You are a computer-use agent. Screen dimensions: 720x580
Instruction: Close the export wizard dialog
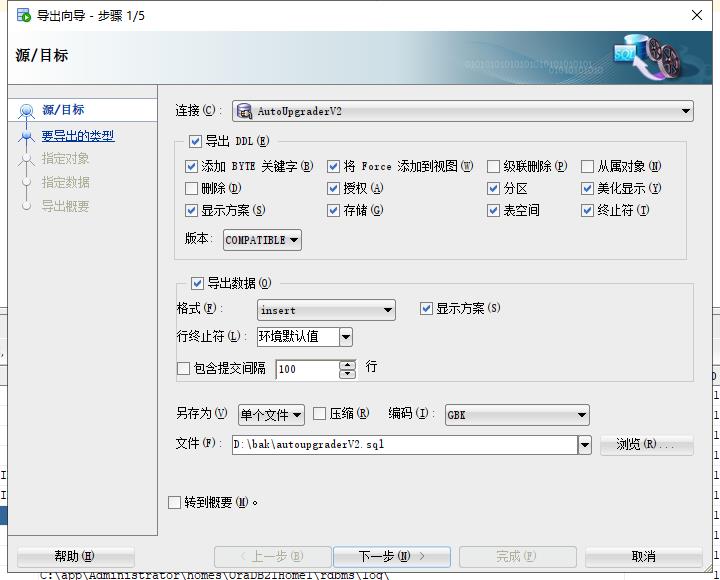pos(697,15)
